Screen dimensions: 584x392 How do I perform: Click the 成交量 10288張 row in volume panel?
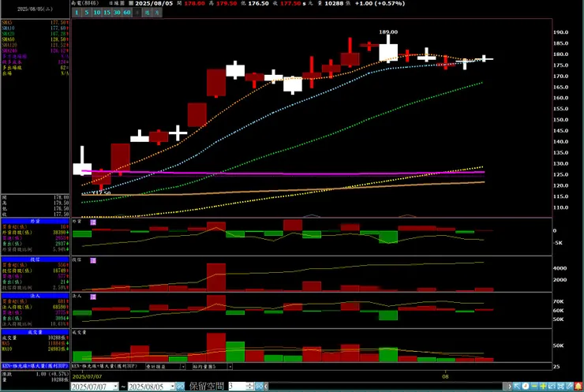point(35,338)
